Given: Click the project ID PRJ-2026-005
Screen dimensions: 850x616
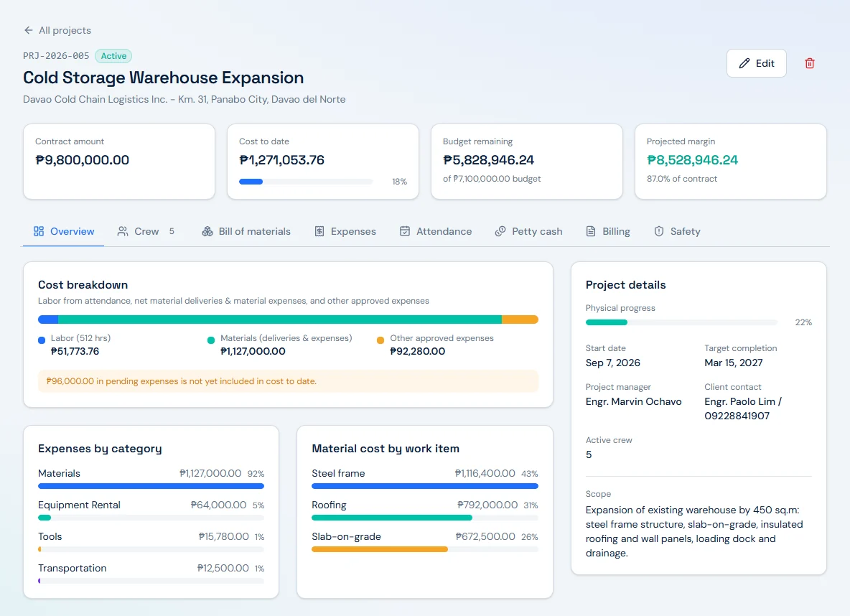Looking at the screenshot, I should (56, 56).
